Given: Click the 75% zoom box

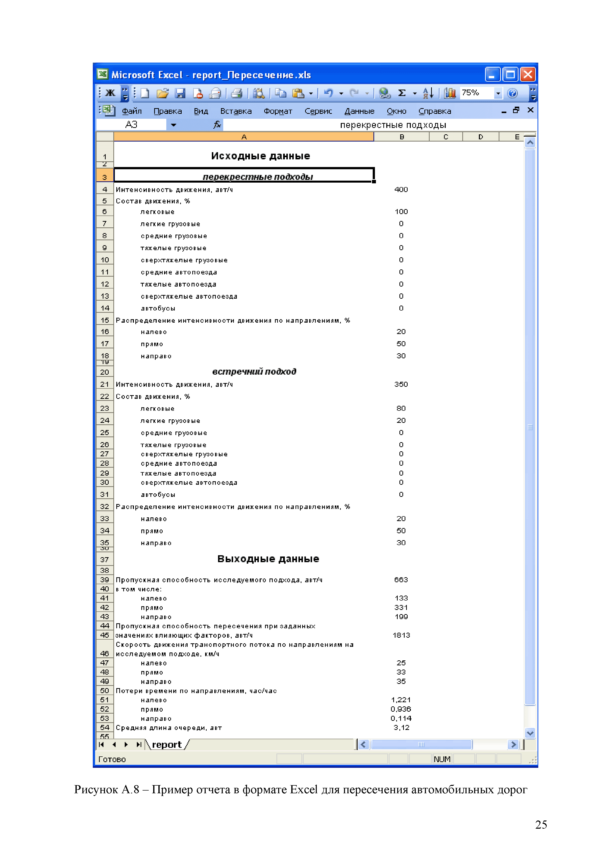Looking at the screenshot, I should 477,93.
